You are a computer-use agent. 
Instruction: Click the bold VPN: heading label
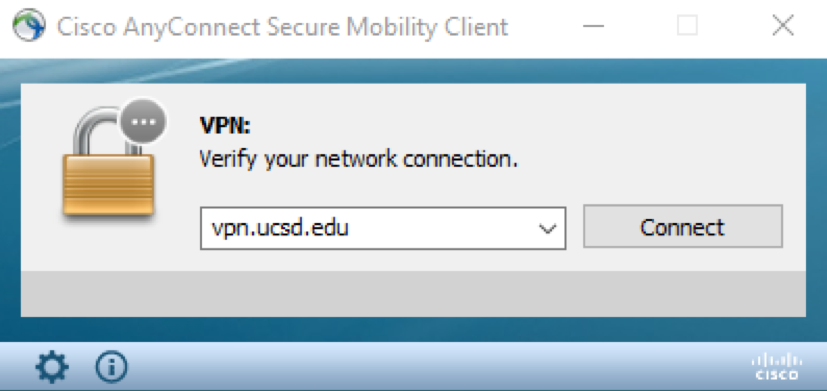pos(225,126)
